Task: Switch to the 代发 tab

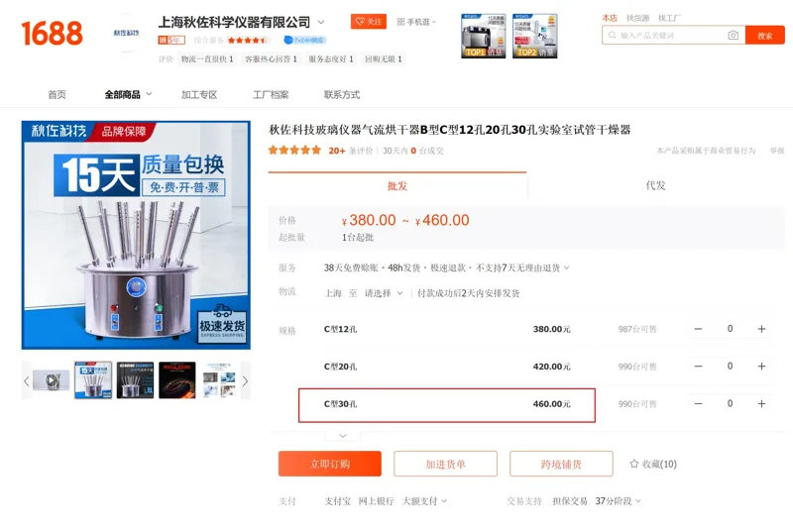Action: [x=655, y=185]
